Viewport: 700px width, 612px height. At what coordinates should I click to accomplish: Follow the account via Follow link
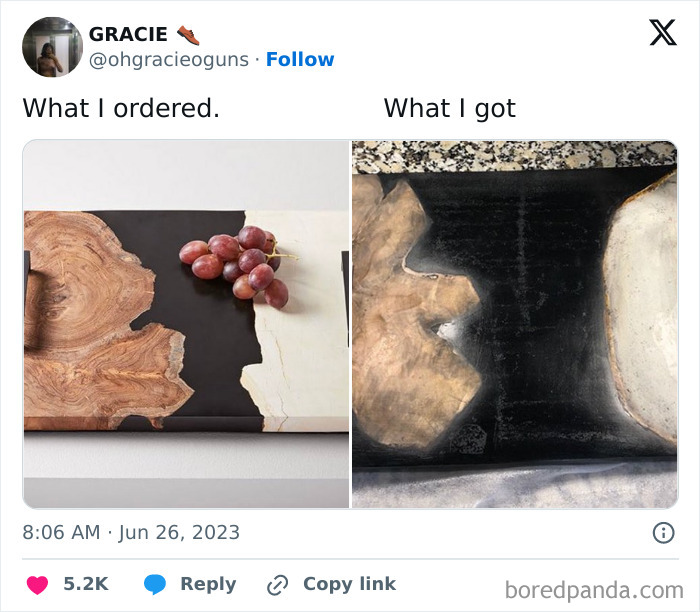coord(300,60)
